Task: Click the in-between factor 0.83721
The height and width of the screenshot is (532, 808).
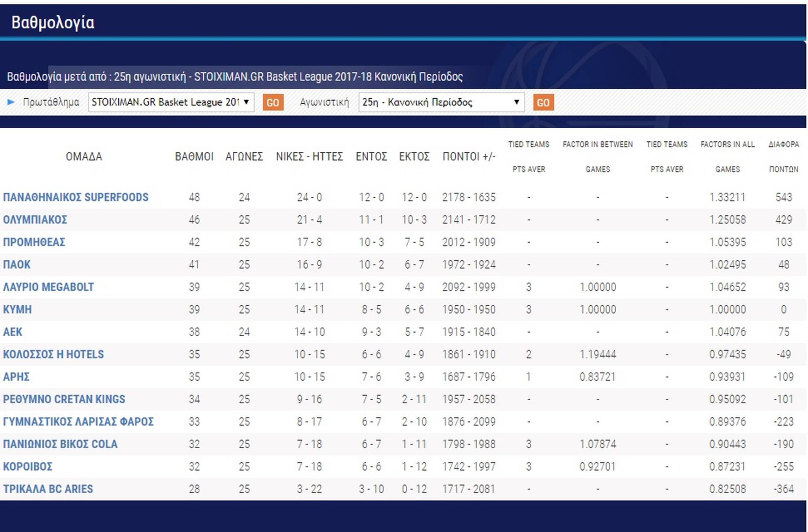Action: (598, 377)
